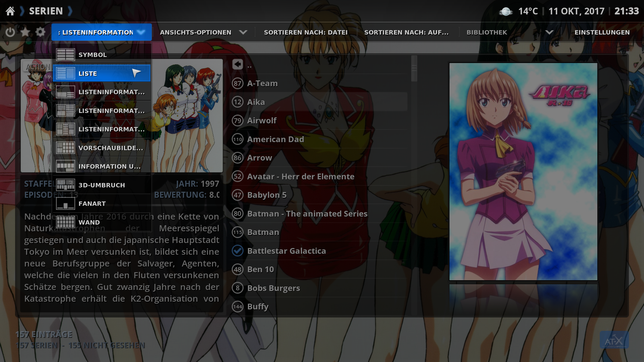Click the 8 badge beside Bobs Burgers
This screenshot has height=362, width=644.
(x=237, y=288)
